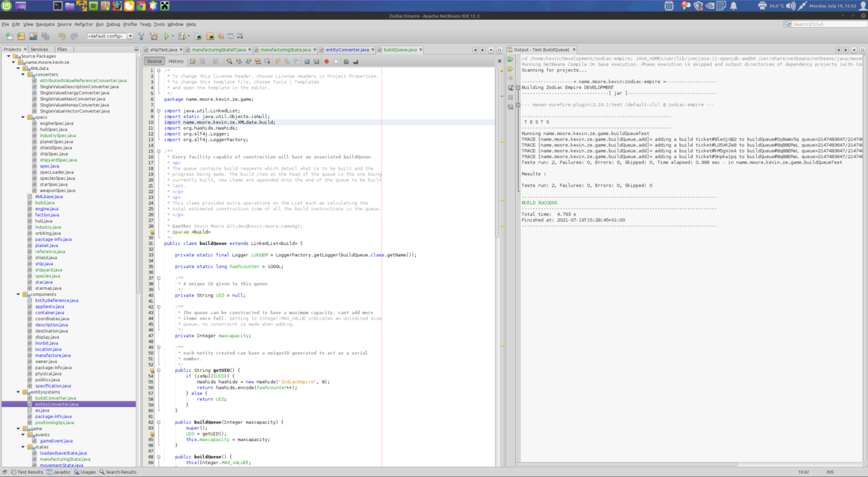Open the Test Results bottom panel button
The image size is (868, 477).
click(x=26, y=472)
